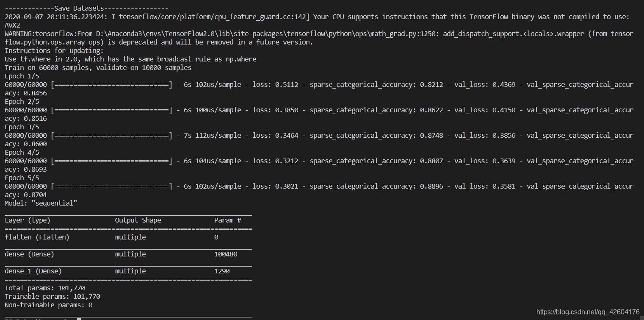
Task: Click 'Train on 60000 samples, validate on 10000 samples'
Action: pyautogui.click(x=98, y=68)
